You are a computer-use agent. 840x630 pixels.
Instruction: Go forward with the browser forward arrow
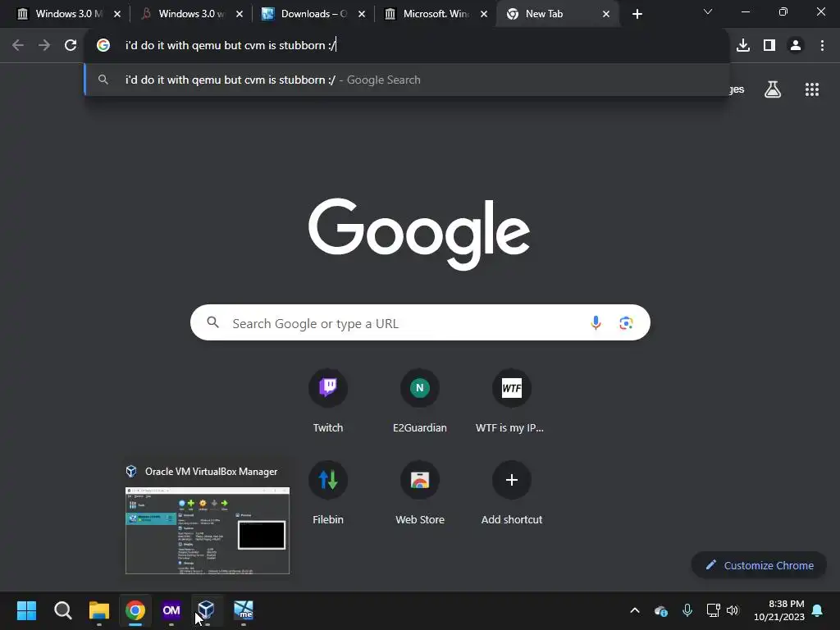(44, 46)
